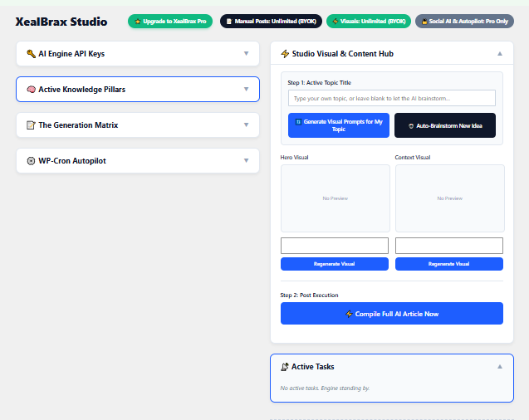The image size is (529, 420).
Task: Focus the Active Topic Title input field
Action: [392, 98]
